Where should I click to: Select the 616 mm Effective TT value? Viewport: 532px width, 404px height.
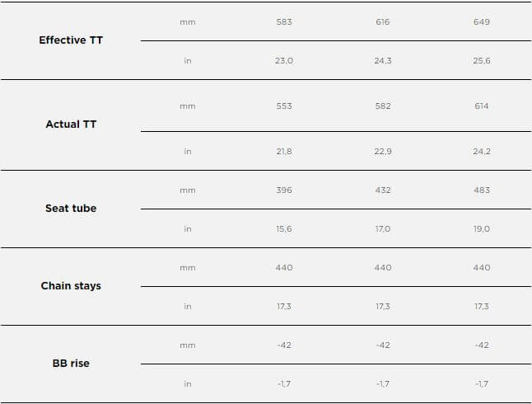coord(382,21)
